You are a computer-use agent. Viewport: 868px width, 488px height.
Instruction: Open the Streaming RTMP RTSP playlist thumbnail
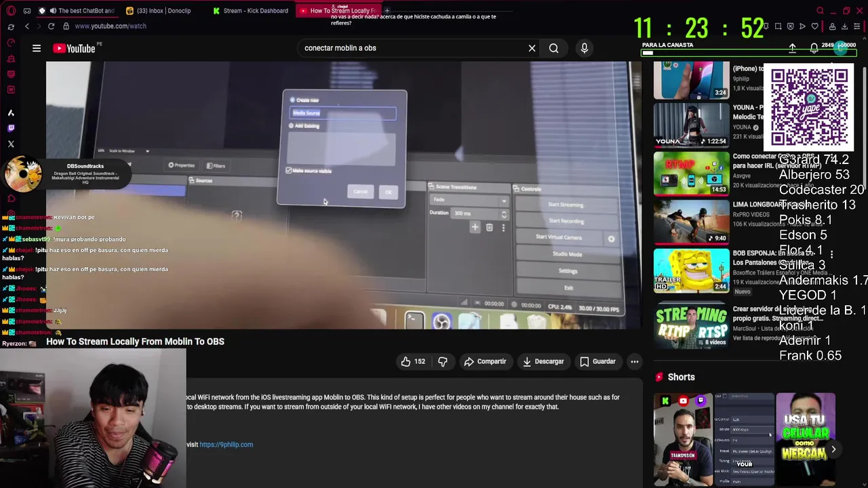[691, 327]
